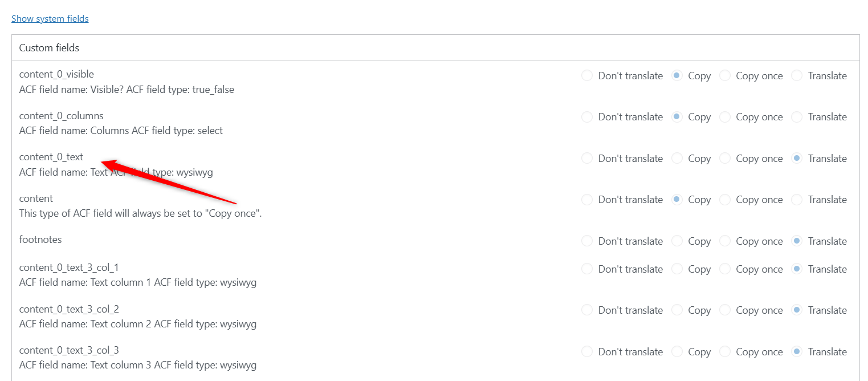Select Translate for content_0_text_3_col_3
Viewport: 868px width, 381px height.
click(797, 352)
